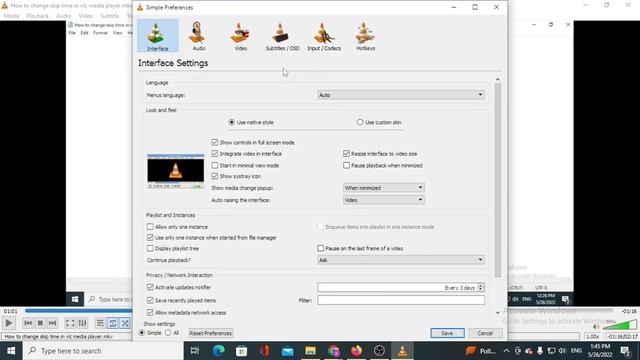The height and width of the screenshot is (360, 640).
Task: Open OBS Studio from the taskbar
Action: point(379,351)
